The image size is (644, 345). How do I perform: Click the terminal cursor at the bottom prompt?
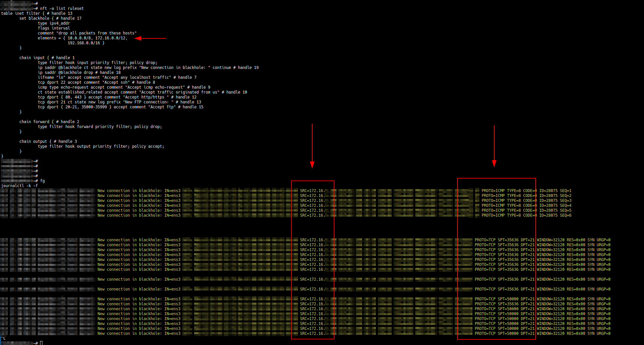41,343
